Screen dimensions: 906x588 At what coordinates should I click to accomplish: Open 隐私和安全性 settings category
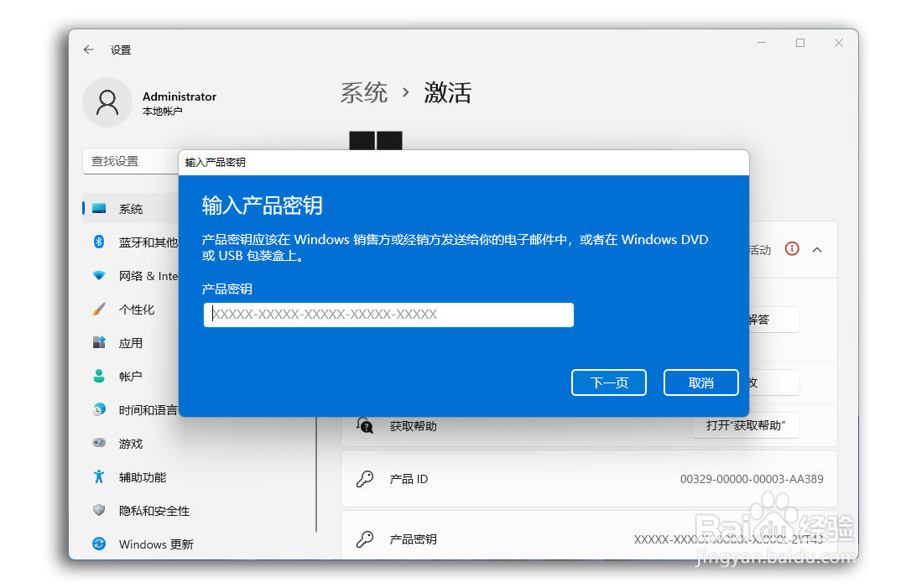pos(154,511)
